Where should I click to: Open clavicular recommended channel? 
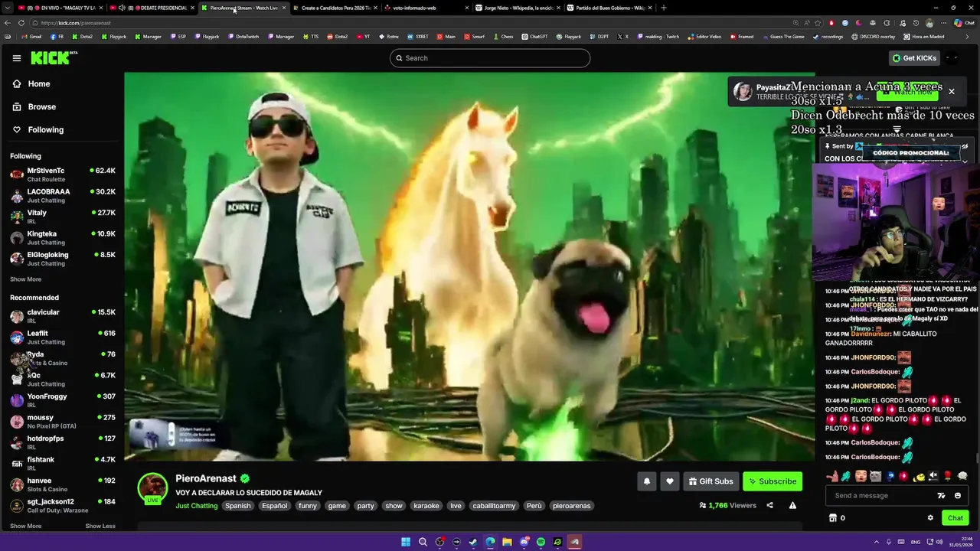click(63, 316)
